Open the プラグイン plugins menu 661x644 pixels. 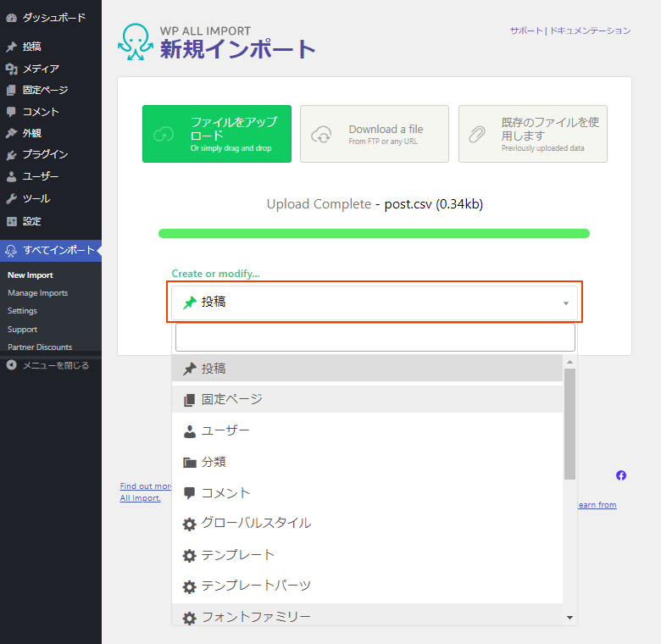(x=45, y=154)
